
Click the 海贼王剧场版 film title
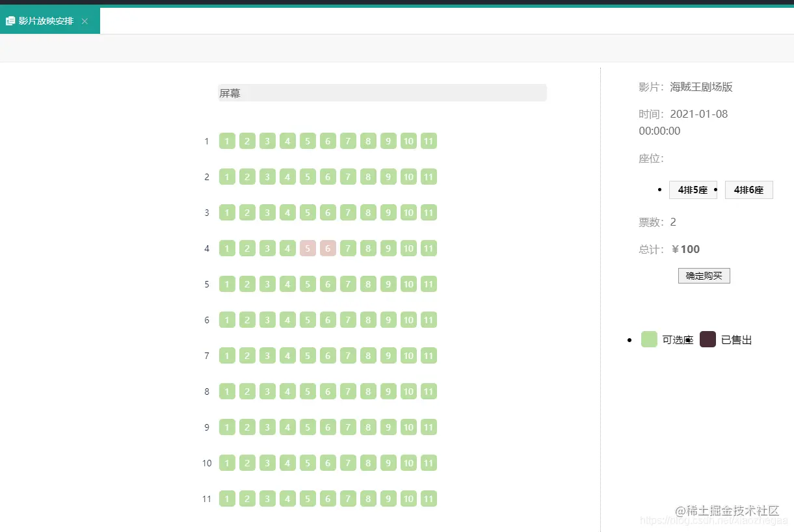point(702,87)
